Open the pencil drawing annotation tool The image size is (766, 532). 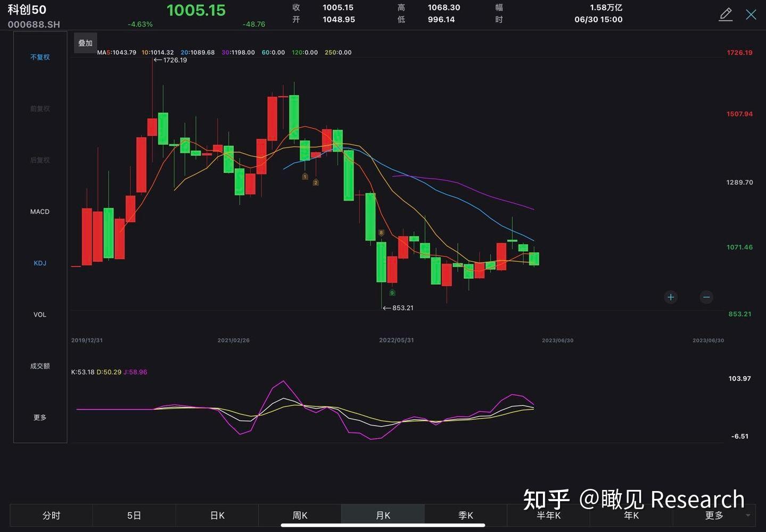[x=725, y=15]
